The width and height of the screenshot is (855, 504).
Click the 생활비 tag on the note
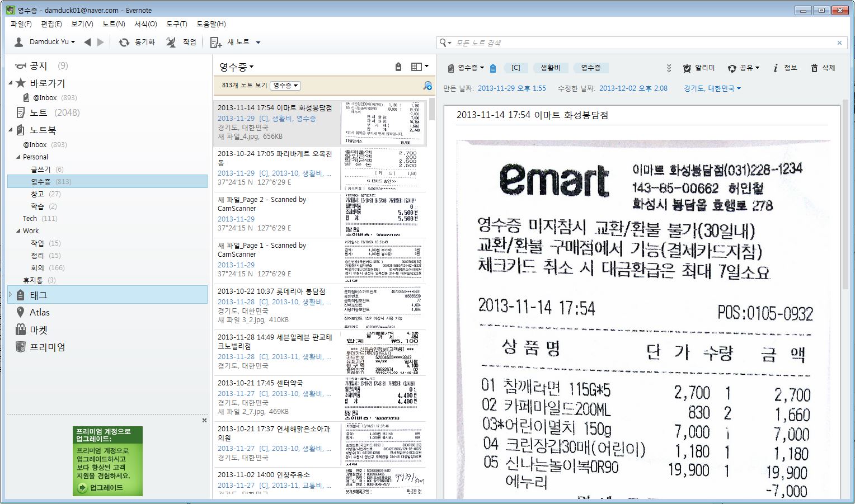point(550,68)
